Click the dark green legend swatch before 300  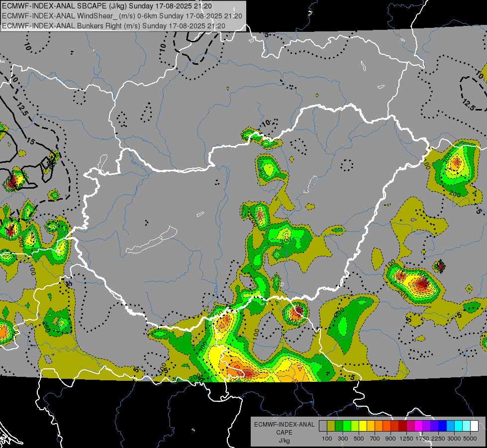tap(339, 426)
